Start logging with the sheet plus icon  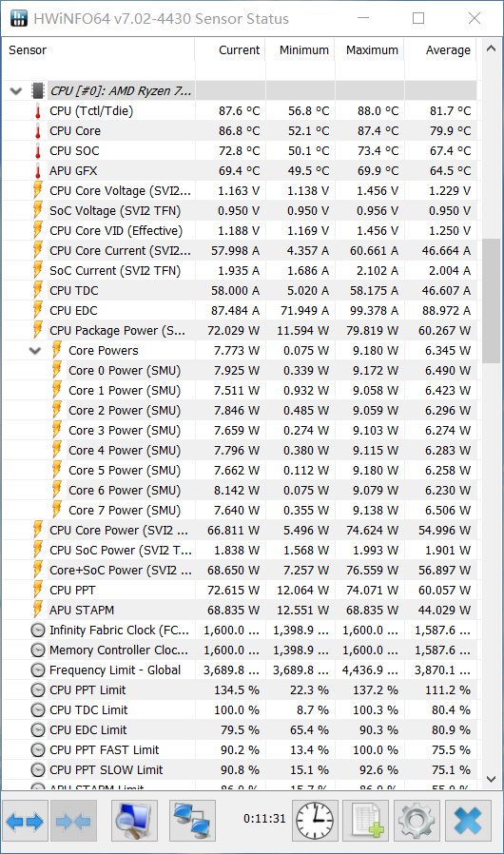click(x=365, y=820)
